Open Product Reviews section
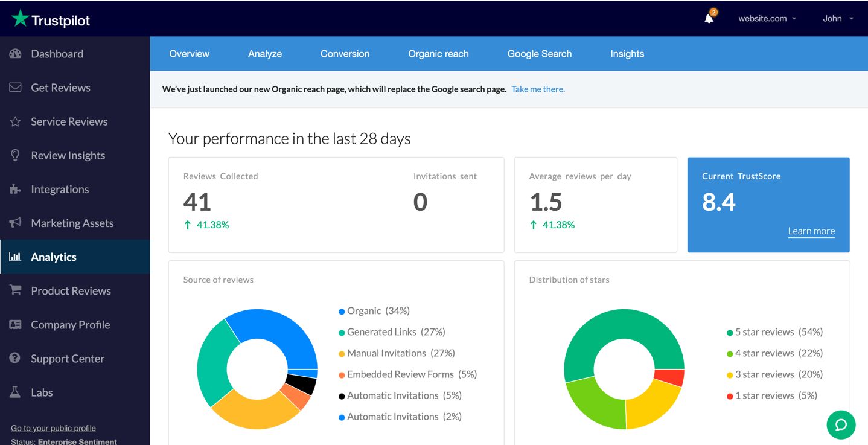The image size is (868, 445). 75,290
